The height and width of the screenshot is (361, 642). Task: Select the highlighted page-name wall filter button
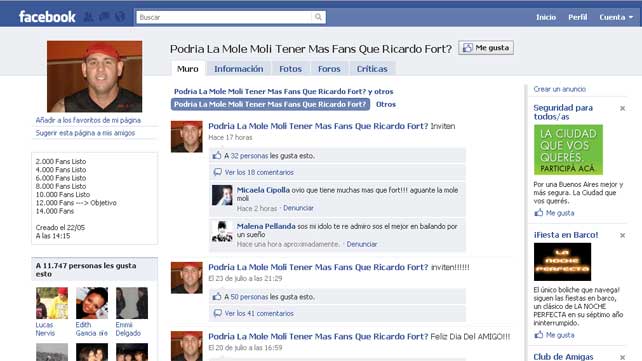(270, 104)
